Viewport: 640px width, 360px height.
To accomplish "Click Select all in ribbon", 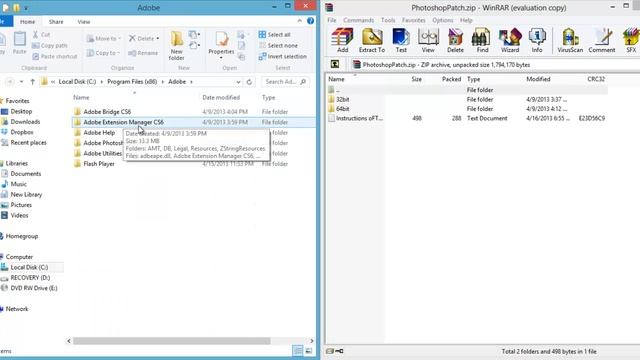I will click(275, 35).
